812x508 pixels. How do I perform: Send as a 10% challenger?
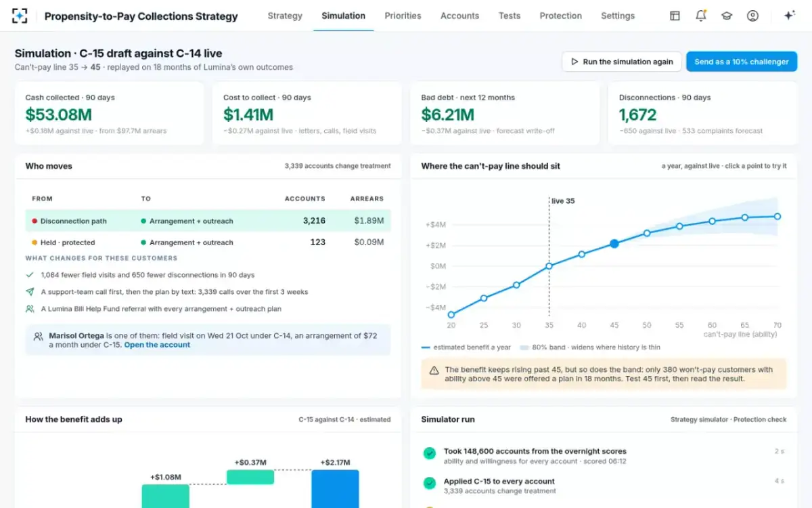tap(742, 62)
